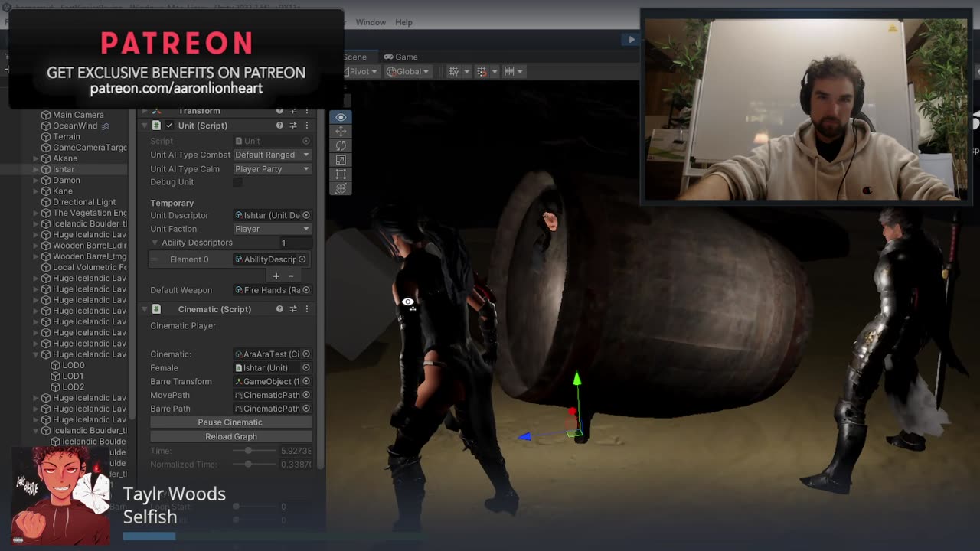Select the View tool eye icon
Screen dimensions: 980x551
pos(341,117)
